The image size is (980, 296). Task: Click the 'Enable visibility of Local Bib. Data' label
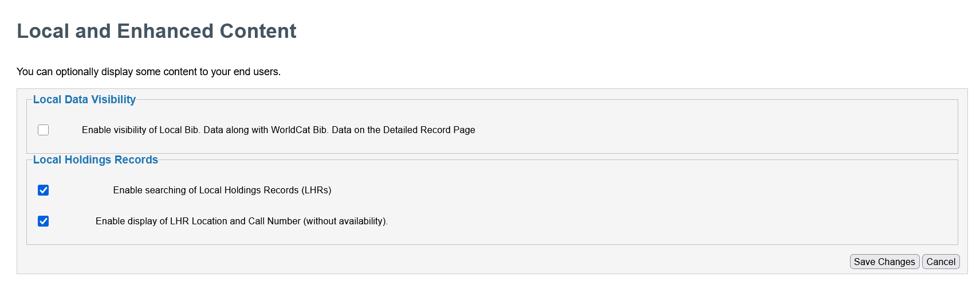(x=278, y=130)
